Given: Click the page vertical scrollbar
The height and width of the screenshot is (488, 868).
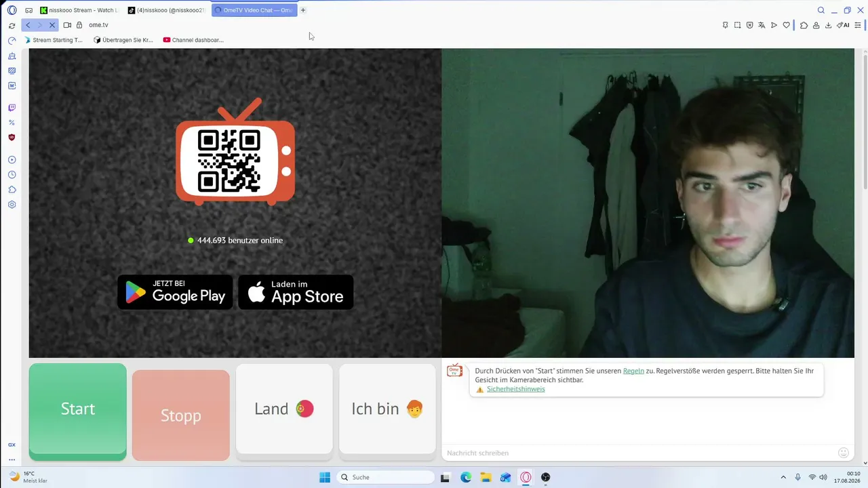Looking at the screenshot, I should [x=865, y=119].
